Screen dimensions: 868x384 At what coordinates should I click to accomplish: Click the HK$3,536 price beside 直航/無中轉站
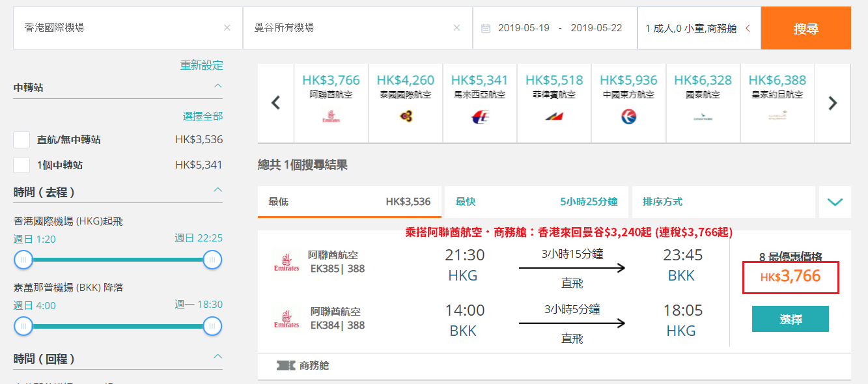(x=199, y=139)
